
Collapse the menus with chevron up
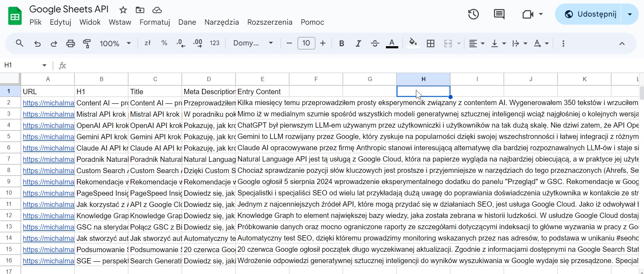pos(622,43)
